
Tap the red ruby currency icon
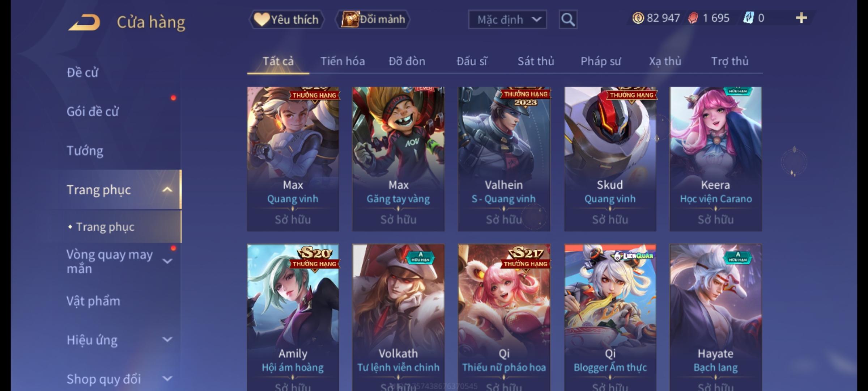693,18
